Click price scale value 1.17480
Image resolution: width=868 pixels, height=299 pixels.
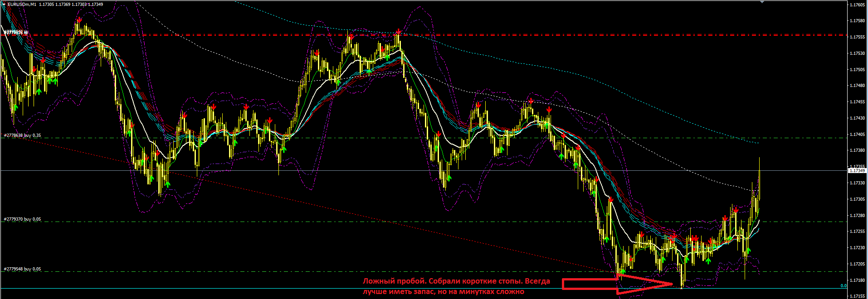[x=858, y=86]
